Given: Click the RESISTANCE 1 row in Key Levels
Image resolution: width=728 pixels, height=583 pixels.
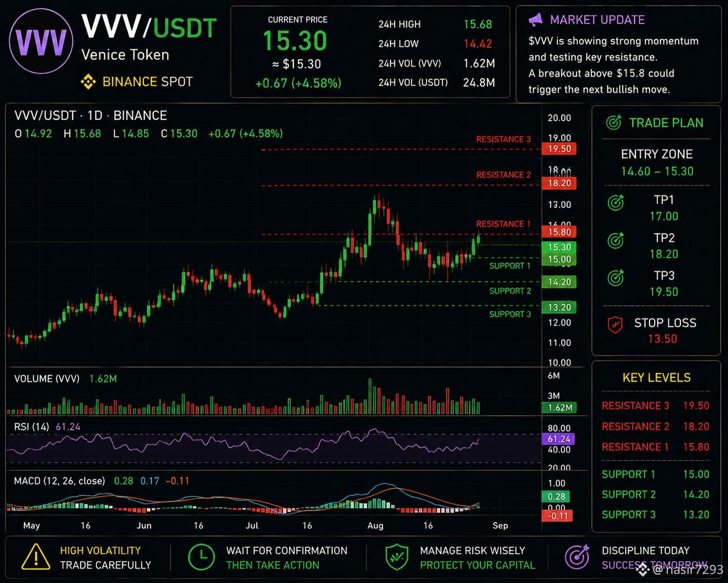Looking at the screenshot, I should (x=655, y=447).
